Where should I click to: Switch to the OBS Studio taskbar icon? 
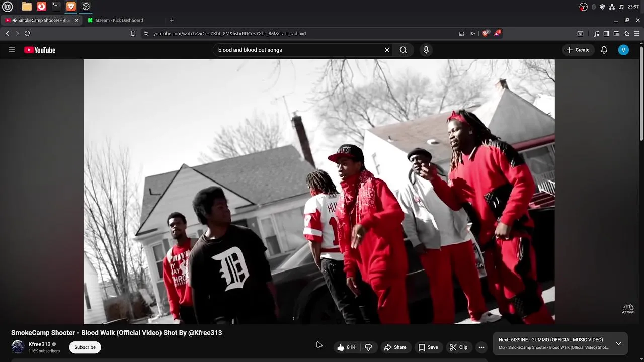tap(86, 7)
